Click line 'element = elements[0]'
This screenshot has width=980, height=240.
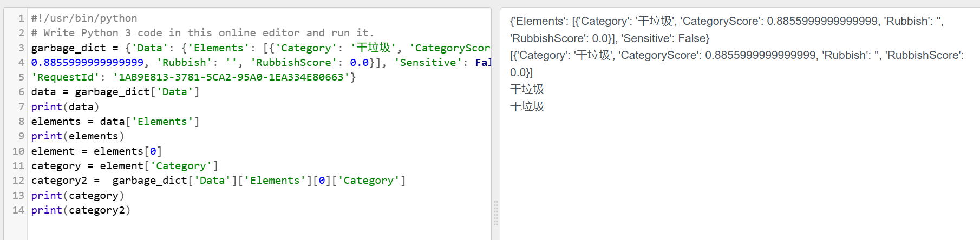coord(96,151)
